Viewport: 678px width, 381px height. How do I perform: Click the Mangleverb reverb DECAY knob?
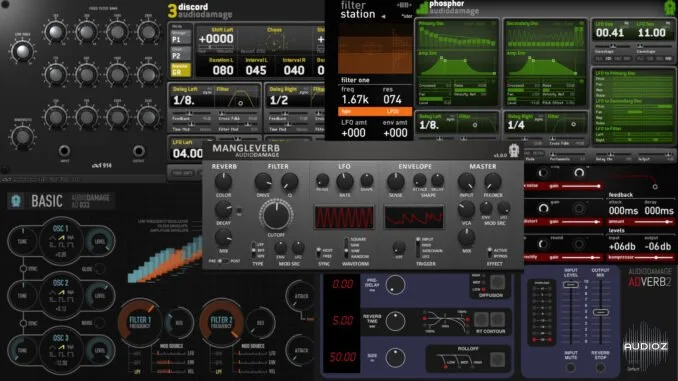(x=223, y=210)
